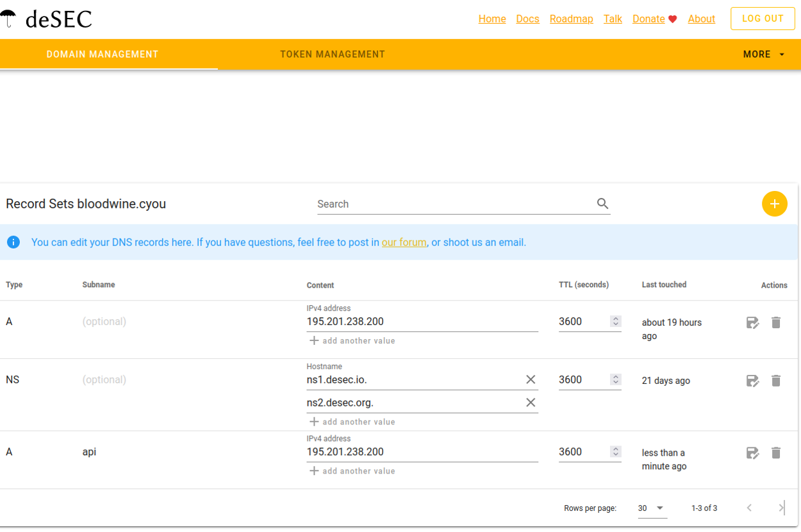The height and width of the screenshot is (532, 801).
Task: Save the NS record set
Action: coord(753,381)
